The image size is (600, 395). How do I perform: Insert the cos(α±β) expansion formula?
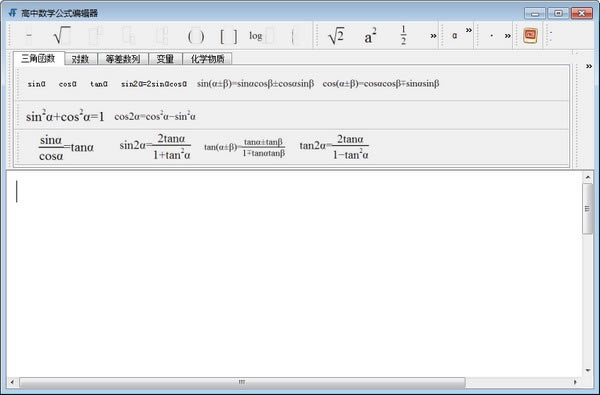[381, 83]
